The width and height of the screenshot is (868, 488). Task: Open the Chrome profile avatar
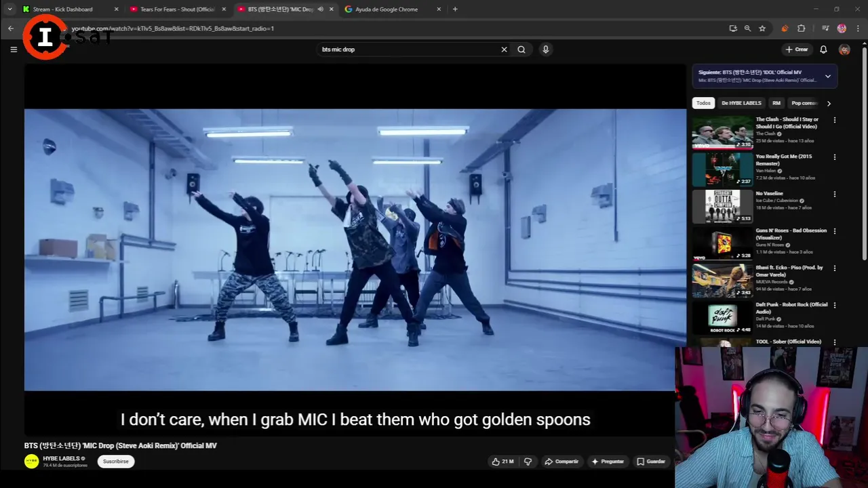pyautogui.click(x=842, y=28)
